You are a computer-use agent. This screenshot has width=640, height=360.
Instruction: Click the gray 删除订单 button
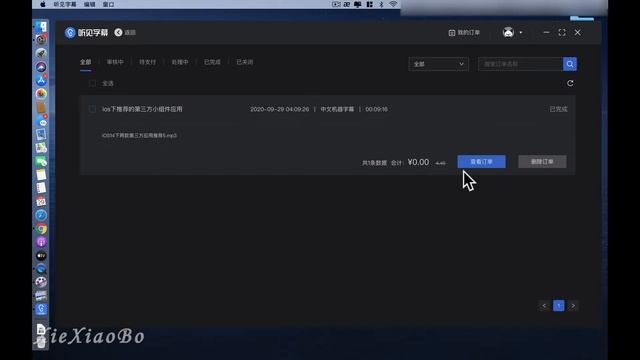tap(542, 162)
